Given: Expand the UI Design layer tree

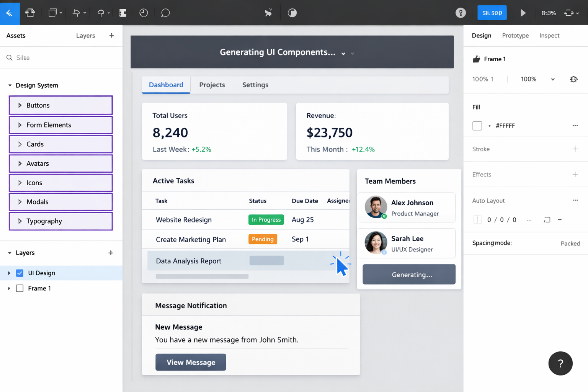Looking at the screenshot, I should point(9,273).
